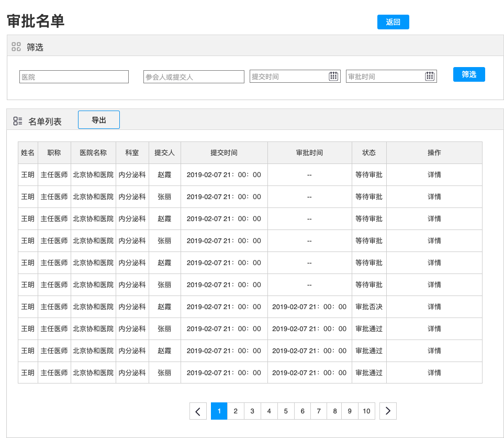Image resolution: width=504 pixels, height=438 pixels.
Task: Click the 审批时间 table column header
Action: pyautogui.click(x=309, y=152)
